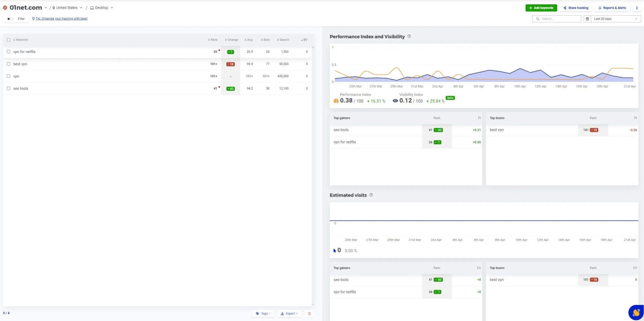Open the three-dot more options menu
The image size is (644, 321).
pyautogui.click(x=637, y=8)
